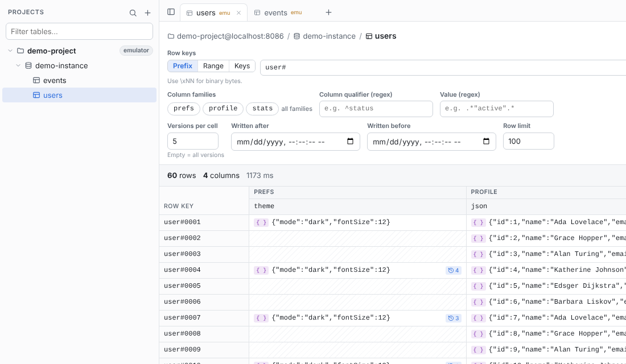
Task: Select the Prefix row key mode
Action: click(x=183, y=66)
